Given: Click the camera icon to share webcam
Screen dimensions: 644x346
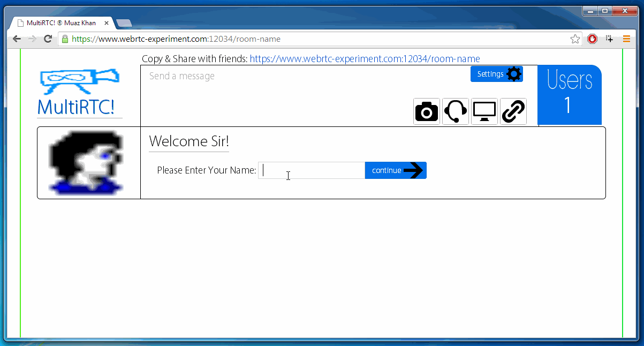Looking at the screenshot, I should [x=427, y=111].
